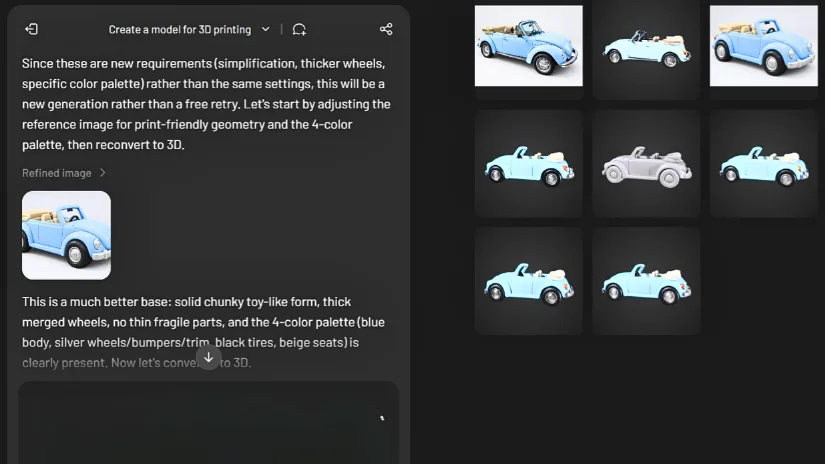Click the collapse sidebar exit icon
Screen dimensions: 825x464
click(x=32, y=29)
